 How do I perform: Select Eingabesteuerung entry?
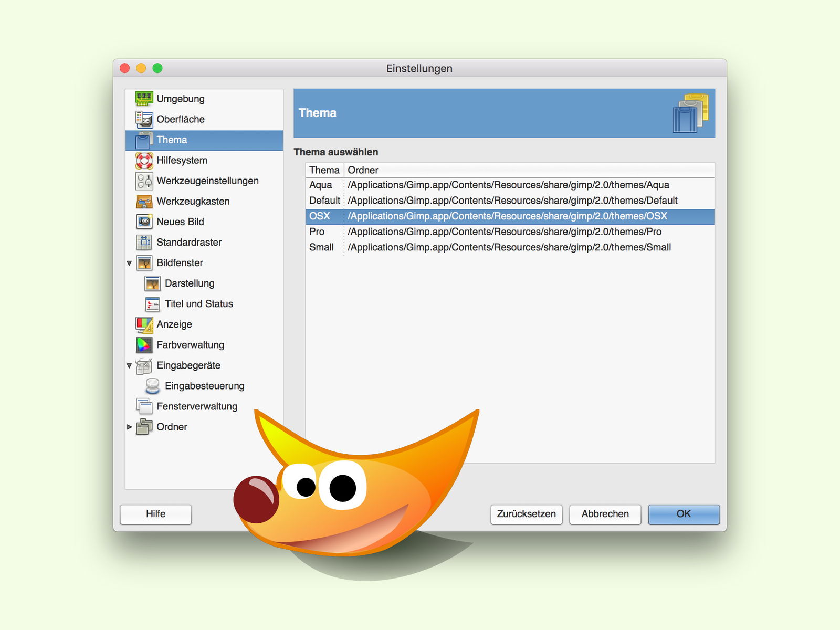click(x=205, y=386)
